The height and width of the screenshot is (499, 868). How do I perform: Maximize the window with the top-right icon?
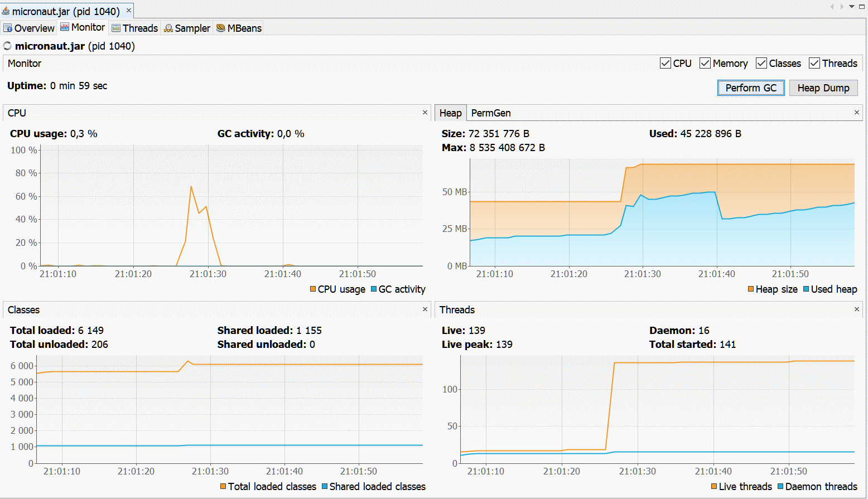pyautogui.click(x=861, y=7)
